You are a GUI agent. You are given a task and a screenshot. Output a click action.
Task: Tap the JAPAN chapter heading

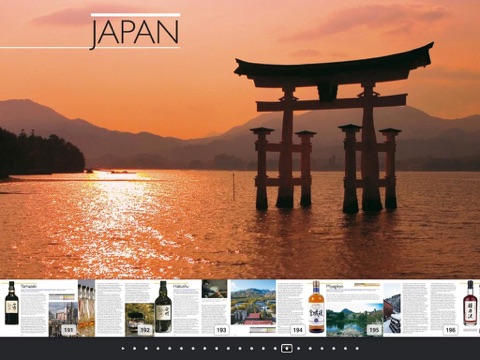pos(135,33)
